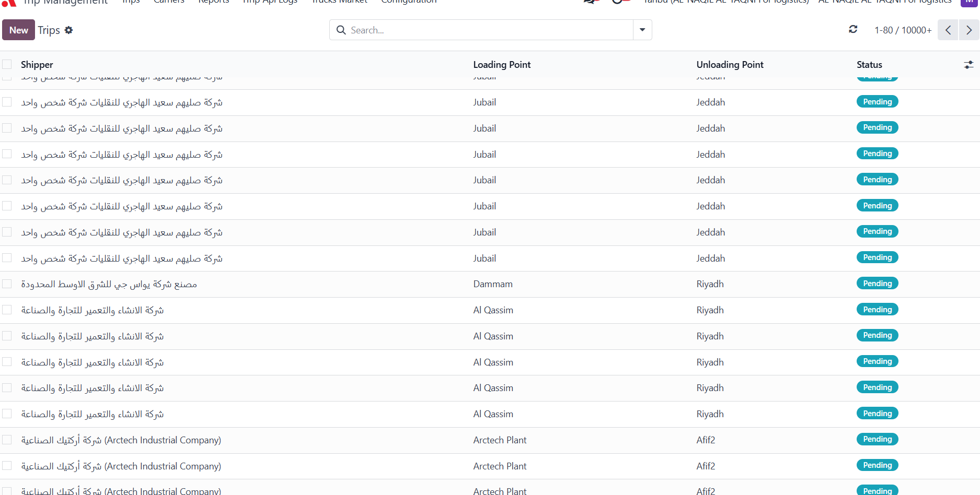Screen dimensions: 980x495
Task: Tick checkbox of the Dammam trip row
Action: (x=7, y=284)
